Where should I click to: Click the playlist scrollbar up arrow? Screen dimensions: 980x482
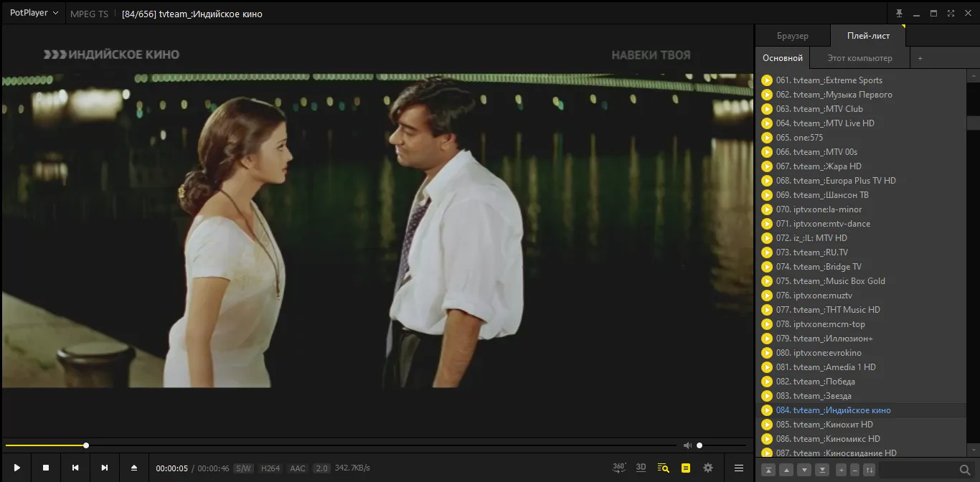[974, 75]
